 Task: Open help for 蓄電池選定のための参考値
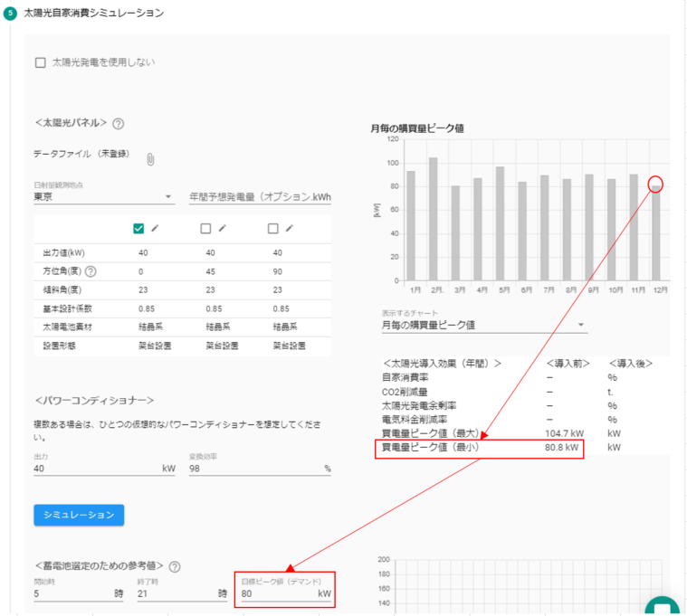point(175,567)
